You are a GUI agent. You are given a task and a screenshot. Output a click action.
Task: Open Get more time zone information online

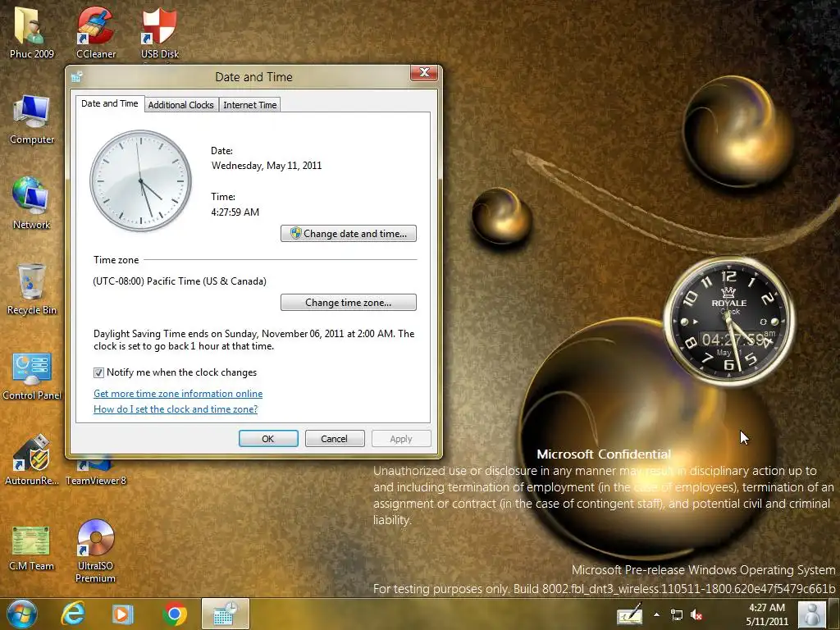pyautogui.click(x=178, y=394)
